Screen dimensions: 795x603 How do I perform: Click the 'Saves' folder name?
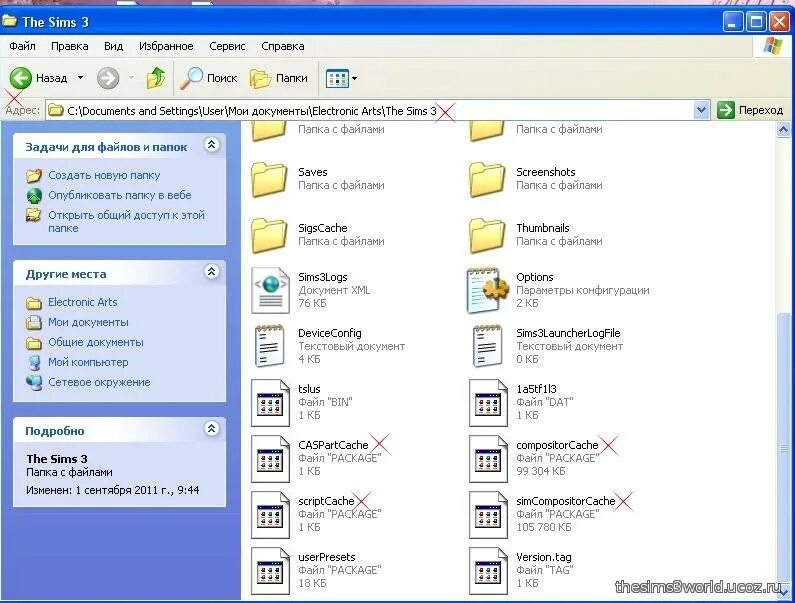click(x=313, y=172)
